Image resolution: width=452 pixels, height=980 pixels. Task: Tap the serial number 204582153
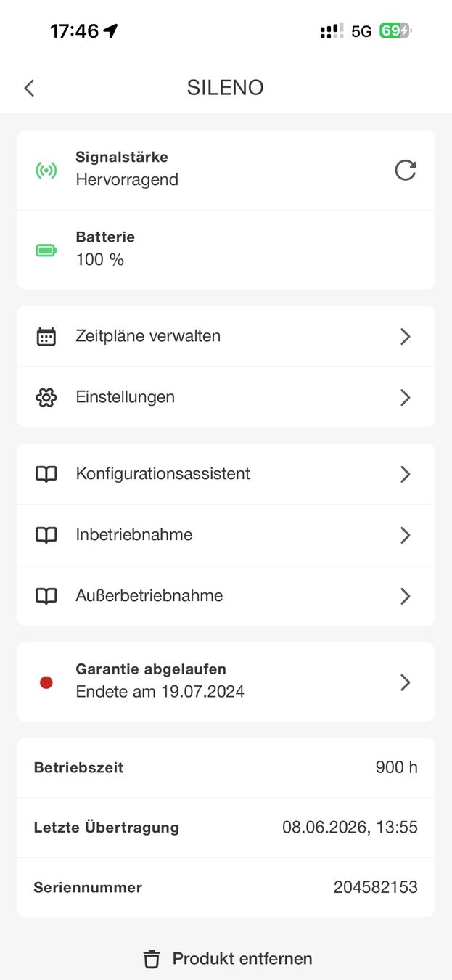(376, 887)
